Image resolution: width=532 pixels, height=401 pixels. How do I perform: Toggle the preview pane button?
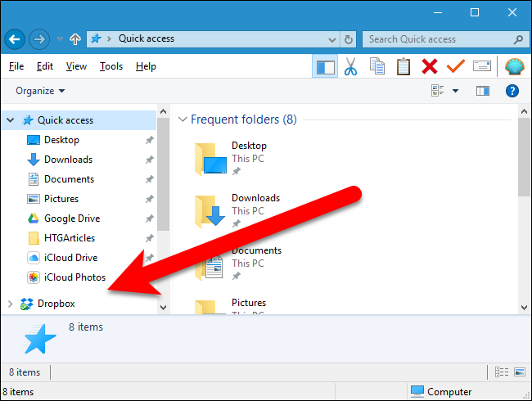483,91
